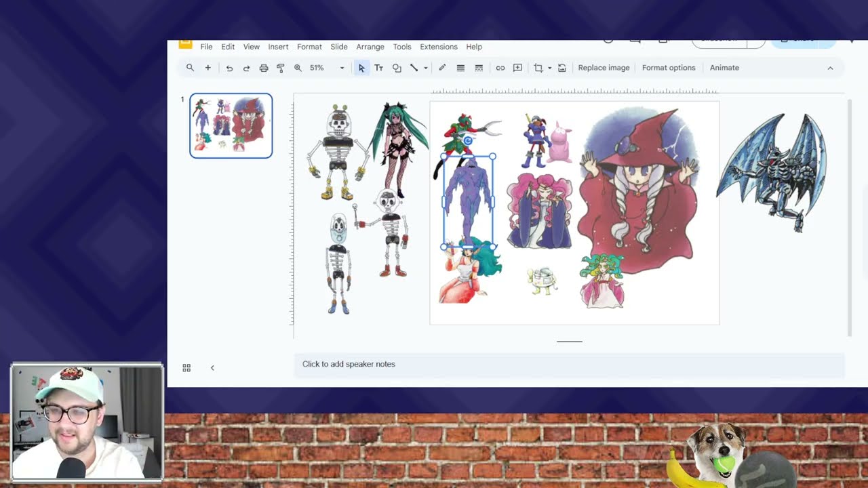
Task: Select the small white turtle creature image
Action: (x=542, y=280)
